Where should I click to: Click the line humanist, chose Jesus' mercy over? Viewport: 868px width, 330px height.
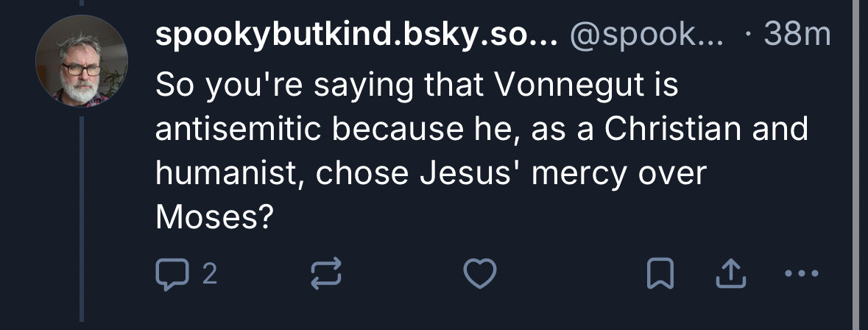pos(430,173)
